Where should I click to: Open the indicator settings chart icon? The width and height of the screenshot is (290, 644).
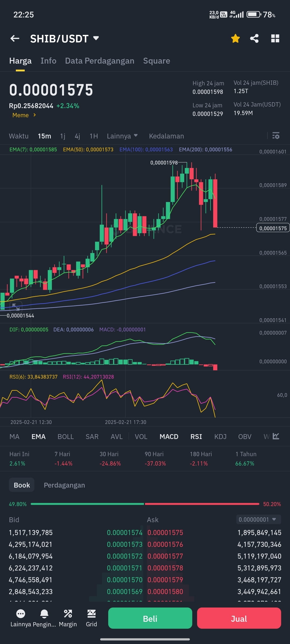pyautogui.click(x=276, y=436)
